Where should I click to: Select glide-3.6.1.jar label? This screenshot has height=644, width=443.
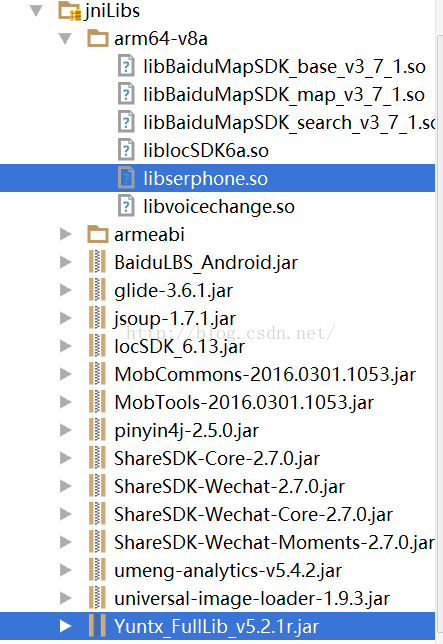click(x=173, y=291)
